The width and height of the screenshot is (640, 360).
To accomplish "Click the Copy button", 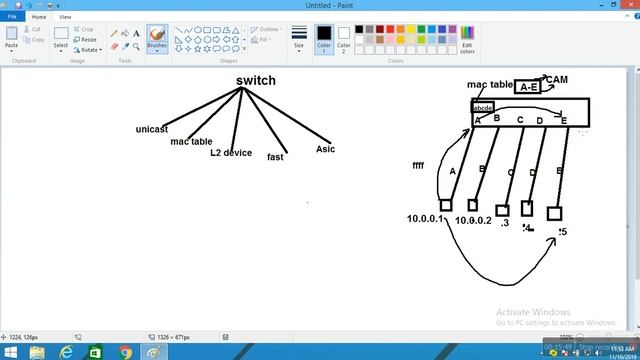I will tap(34, 40).
